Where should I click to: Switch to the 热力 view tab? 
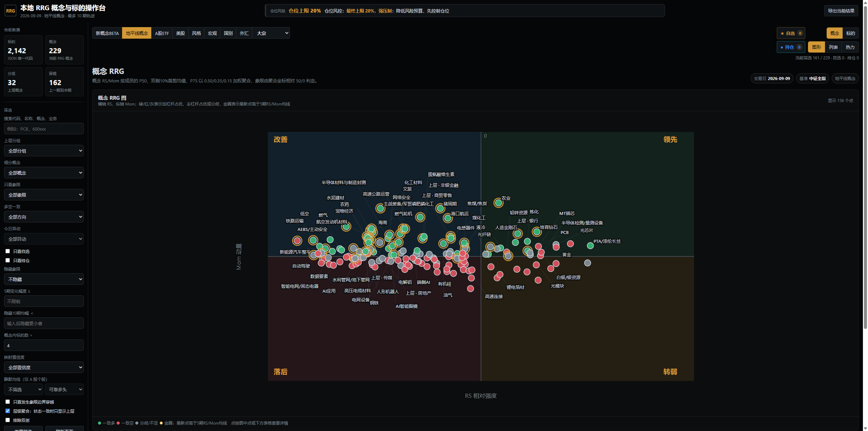click(x=850, y=47)
